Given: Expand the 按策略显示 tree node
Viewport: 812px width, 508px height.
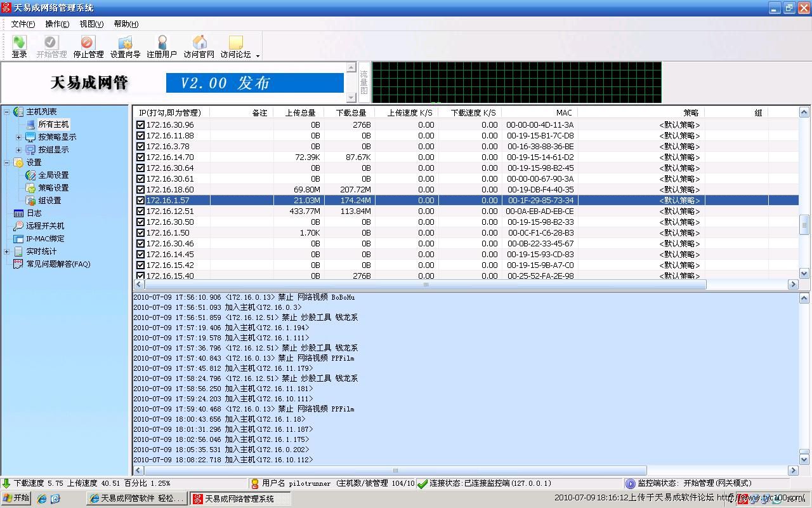Looking at the screenshot, I should [x=18, y=137].
